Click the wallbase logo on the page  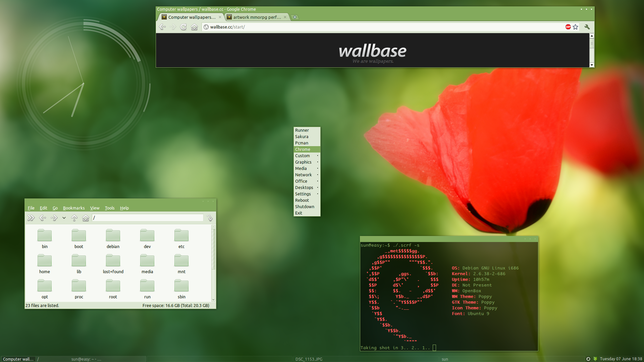click(x=372, y=51)
